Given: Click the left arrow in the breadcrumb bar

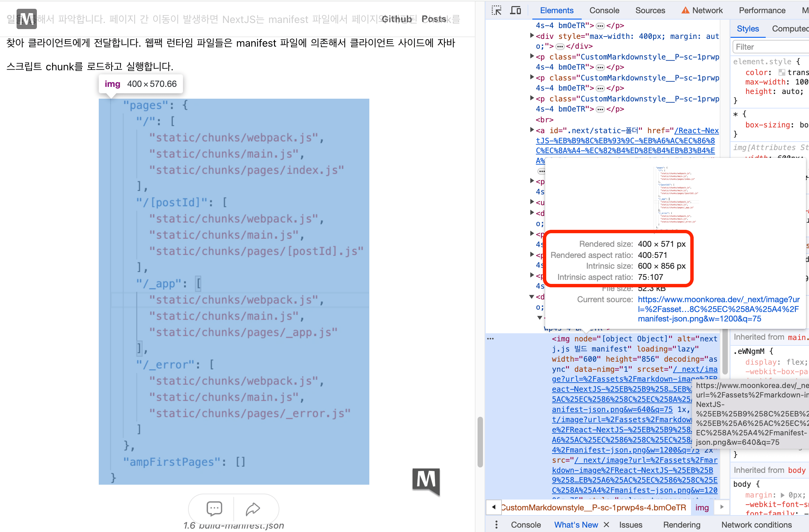Looking at the screenshot, I should click(x=493, y=507).
